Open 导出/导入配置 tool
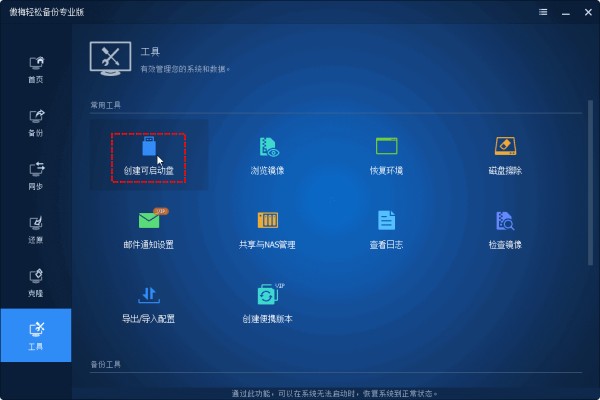Viewport: 600px width, 400px height. click(148, 304)
